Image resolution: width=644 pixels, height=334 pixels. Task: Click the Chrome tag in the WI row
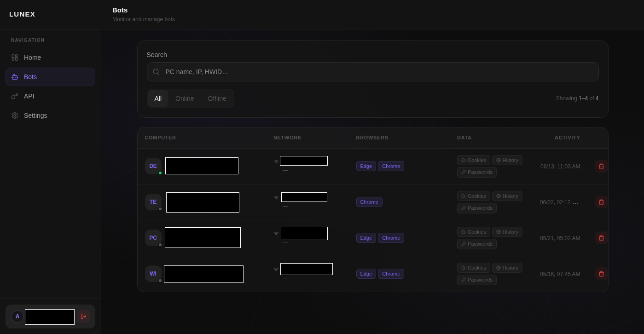391,274
